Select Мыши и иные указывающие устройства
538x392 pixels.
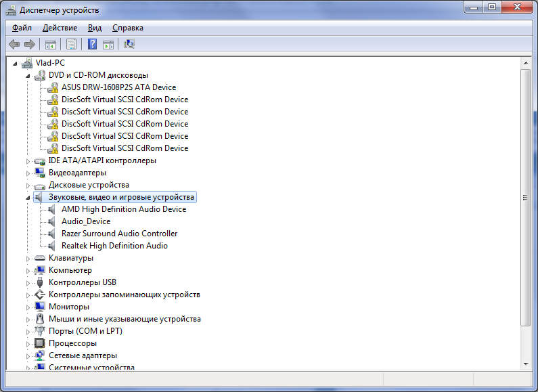(125, 319)
